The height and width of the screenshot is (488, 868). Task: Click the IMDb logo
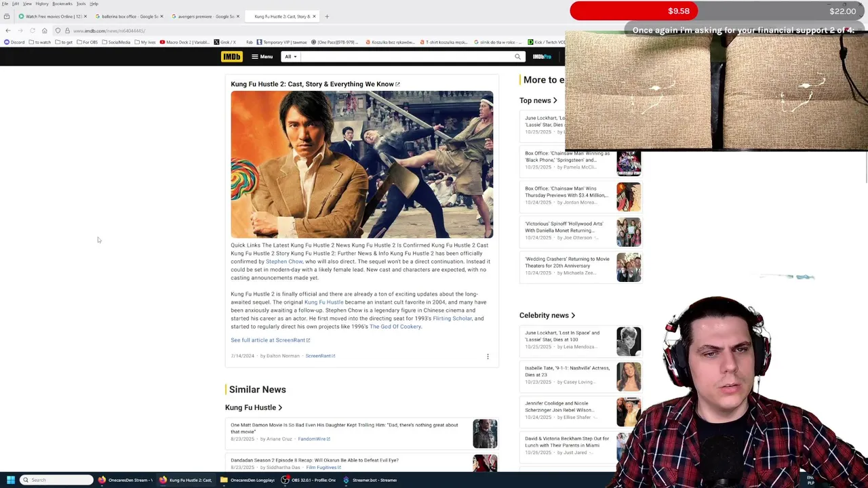(231, 57)
